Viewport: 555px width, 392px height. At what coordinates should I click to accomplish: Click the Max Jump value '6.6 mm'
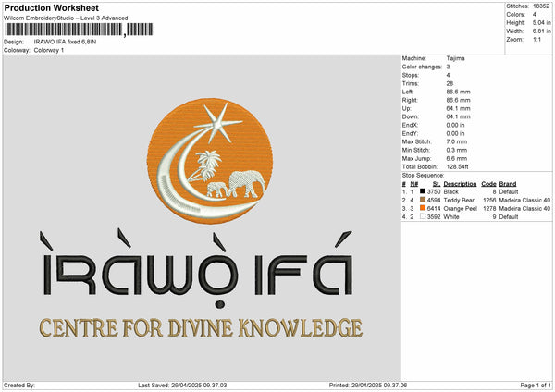457,158
